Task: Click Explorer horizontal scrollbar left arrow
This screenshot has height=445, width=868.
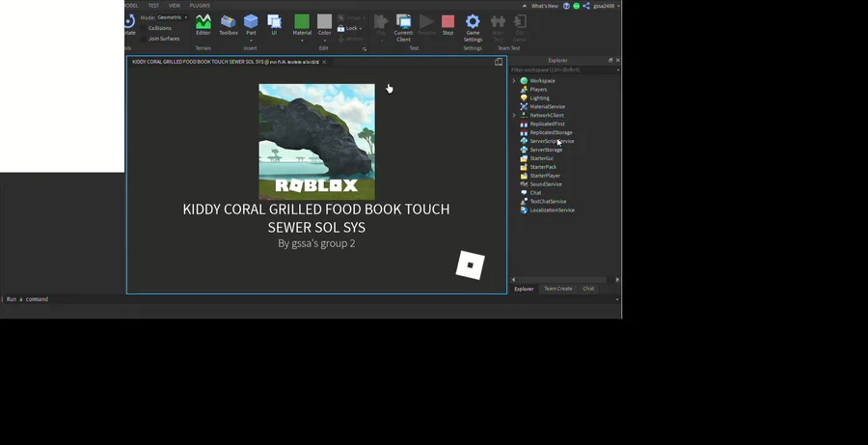Action: (513, 280)
